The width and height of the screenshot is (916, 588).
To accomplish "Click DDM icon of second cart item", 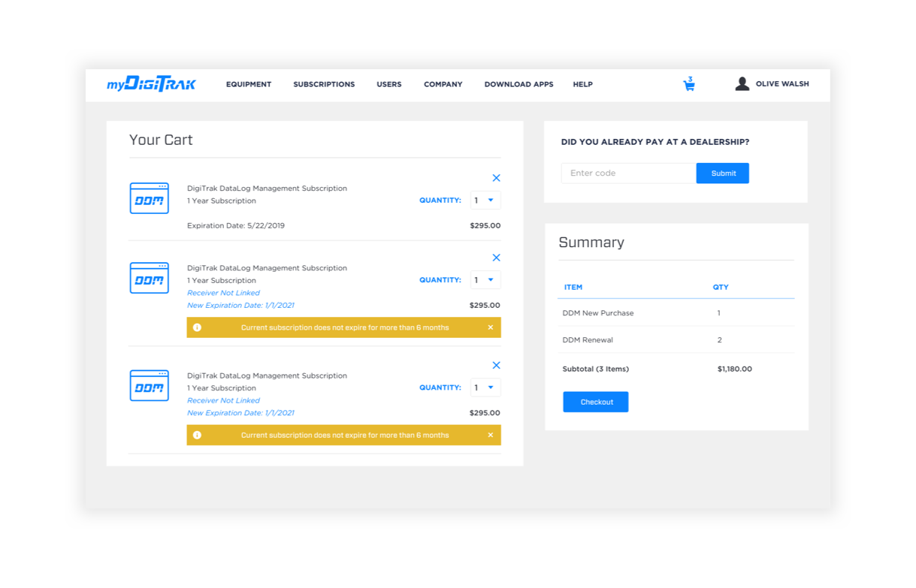I will [x=150, y=278].
